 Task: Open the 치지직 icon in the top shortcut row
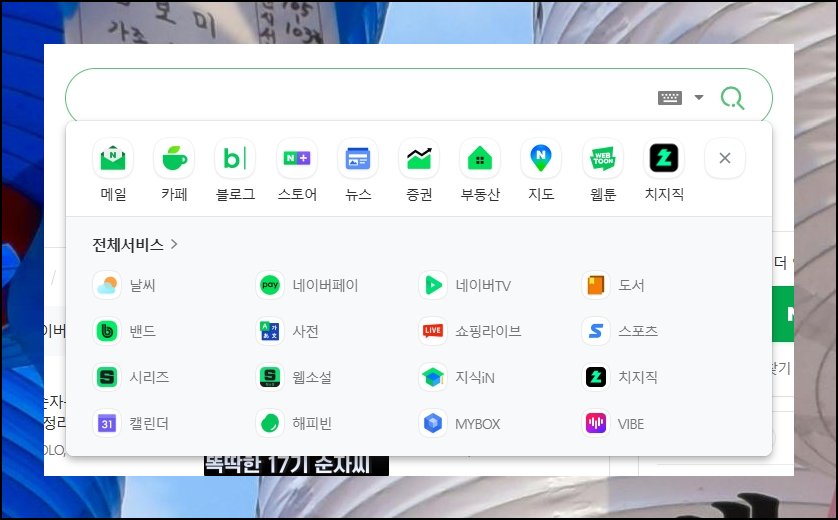(x=664, y=158)
